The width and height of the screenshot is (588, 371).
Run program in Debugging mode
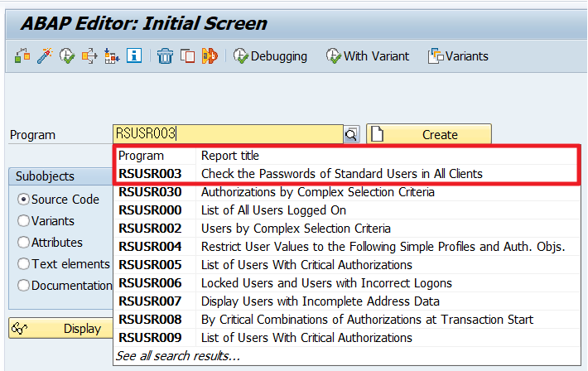coord(270,56)
